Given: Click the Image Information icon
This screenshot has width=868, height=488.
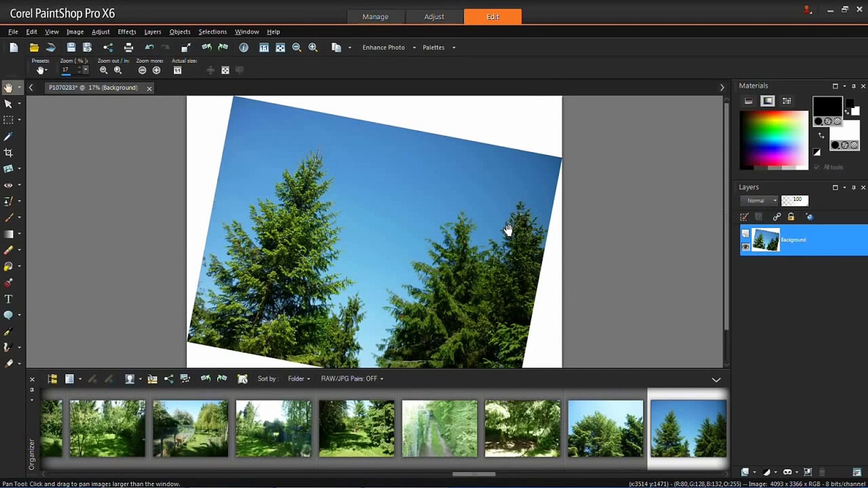Looking at the screenshot, I should tap(244, 47).
